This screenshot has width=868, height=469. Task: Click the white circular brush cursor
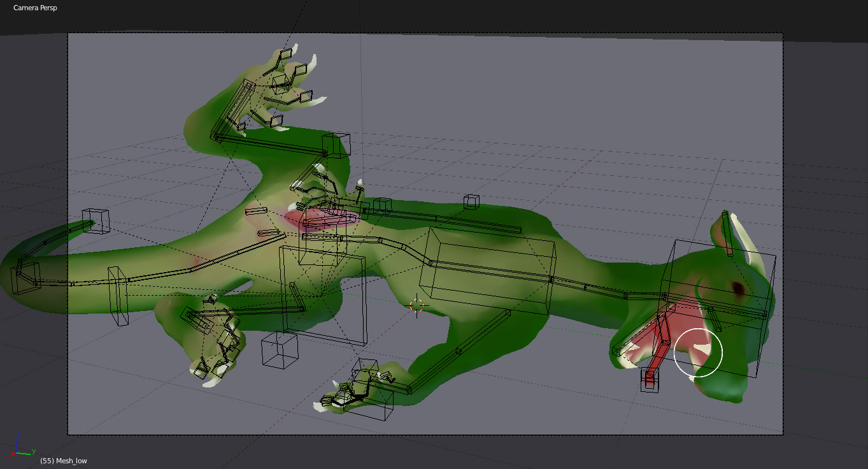[x=698, y=352]
